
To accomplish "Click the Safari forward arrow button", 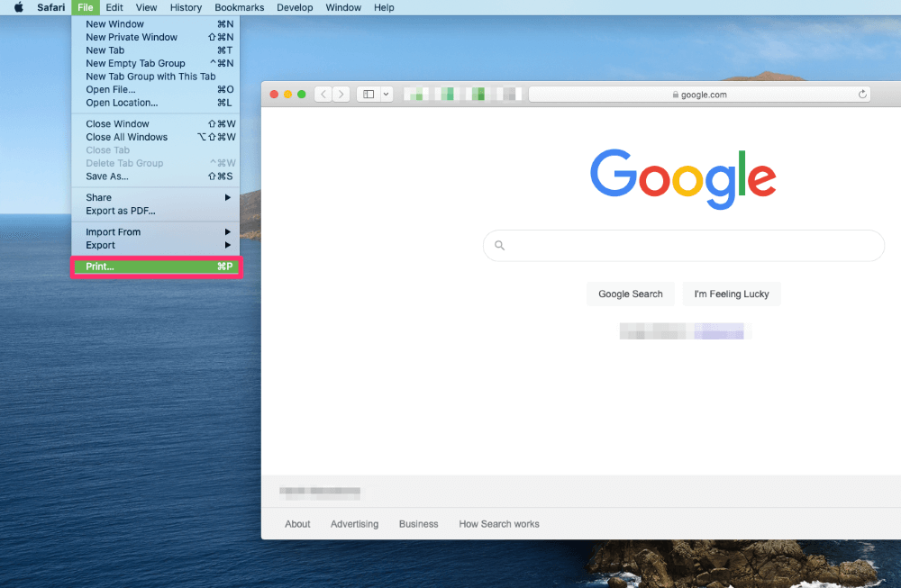I will coord(341,95).
